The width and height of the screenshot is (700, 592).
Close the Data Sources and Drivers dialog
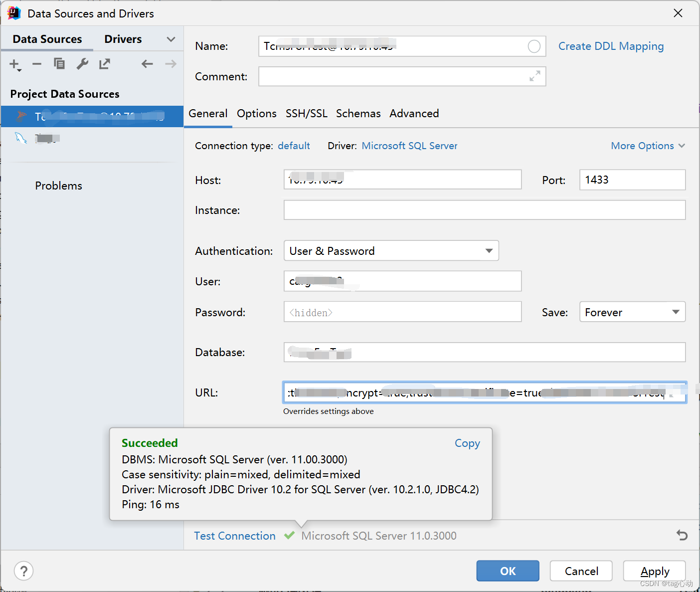coord(678,13)
